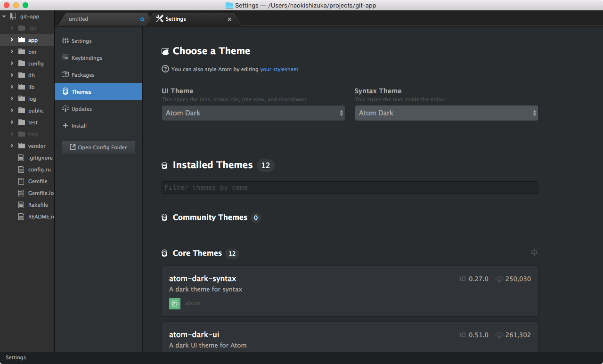The width and height of the screenshot is (603, 364).
Task: Select the log folder in tree
Action: click(x=27, y=99)
